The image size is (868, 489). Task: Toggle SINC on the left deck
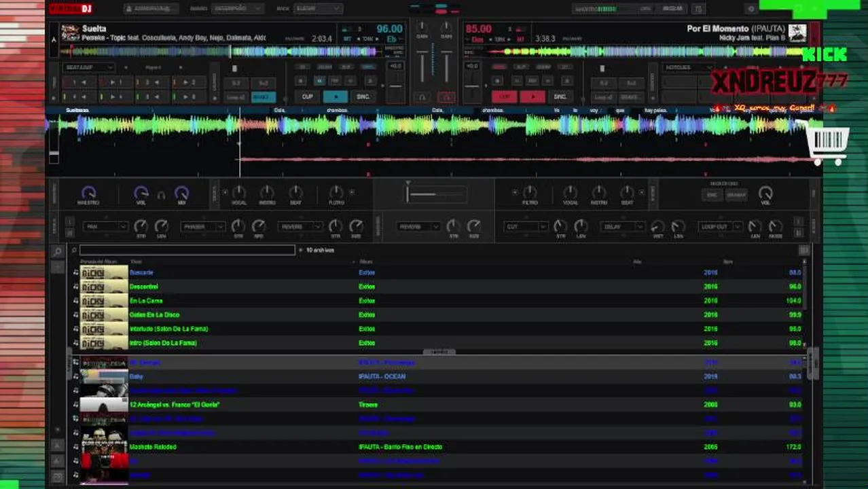[363, 96]
